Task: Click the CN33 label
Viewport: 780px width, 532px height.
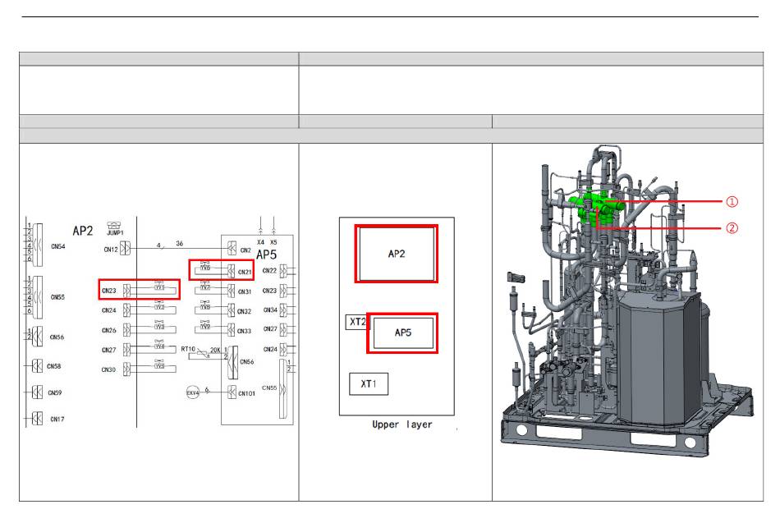Action: (244, 331)
